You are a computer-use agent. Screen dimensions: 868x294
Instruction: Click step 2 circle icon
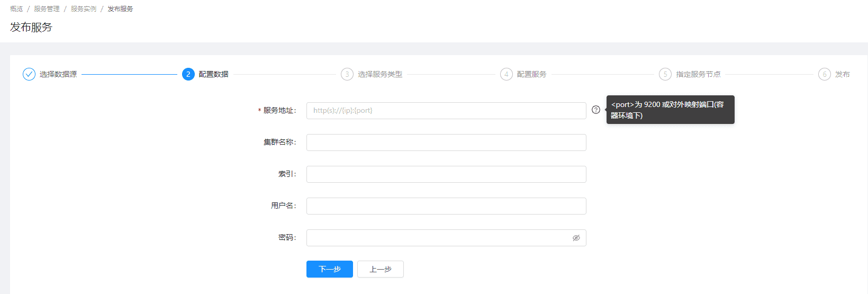[188, 74]
